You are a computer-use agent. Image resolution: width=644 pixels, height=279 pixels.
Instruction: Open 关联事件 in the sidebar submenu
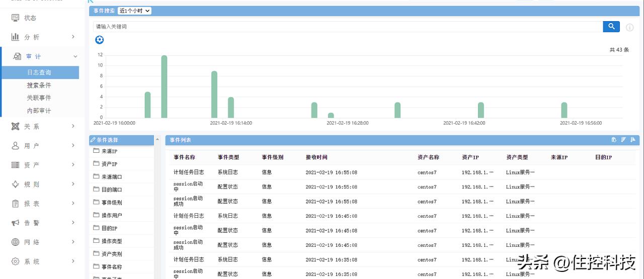point(39,98)
